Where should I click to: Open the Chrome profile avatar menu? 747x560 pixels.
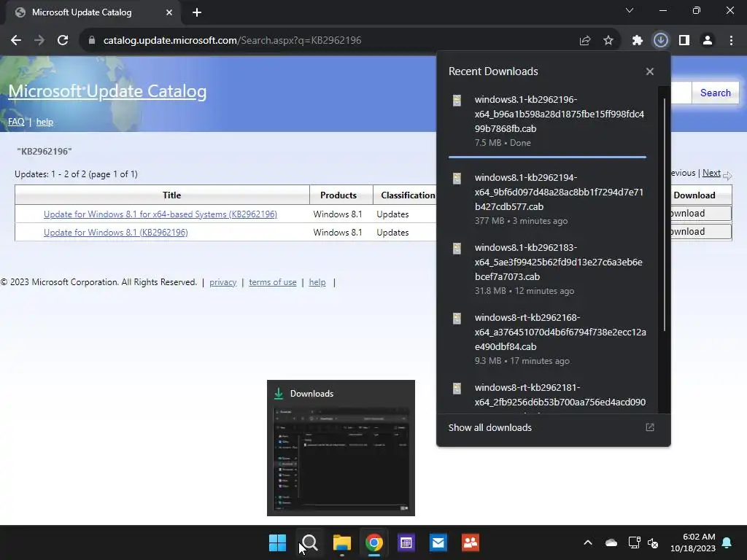tap(708, 41)
